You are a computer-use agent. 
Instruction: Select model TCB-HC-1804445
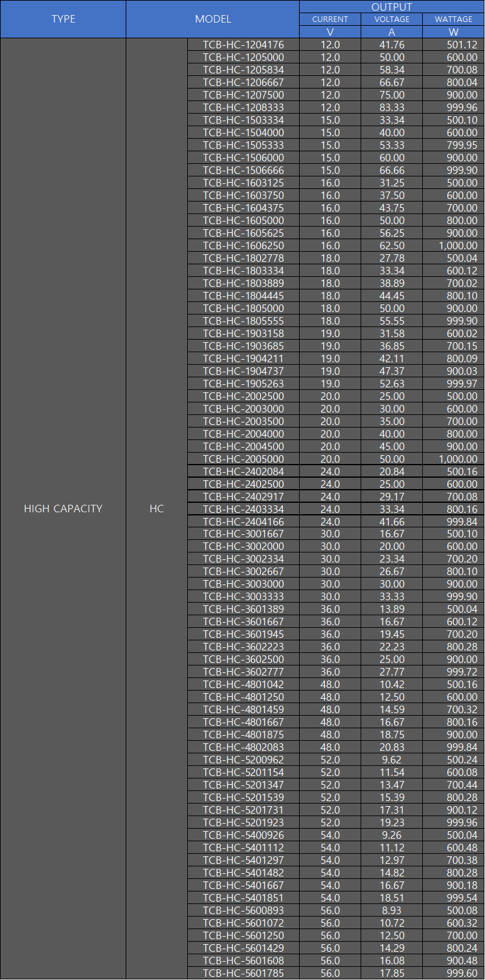(243, 296)
